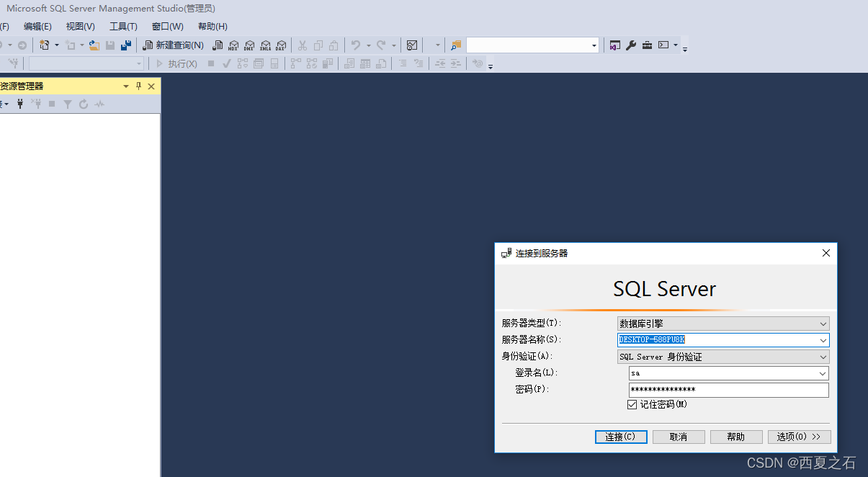
Task: Click the DAX query icon
Action: click(281, 45)
